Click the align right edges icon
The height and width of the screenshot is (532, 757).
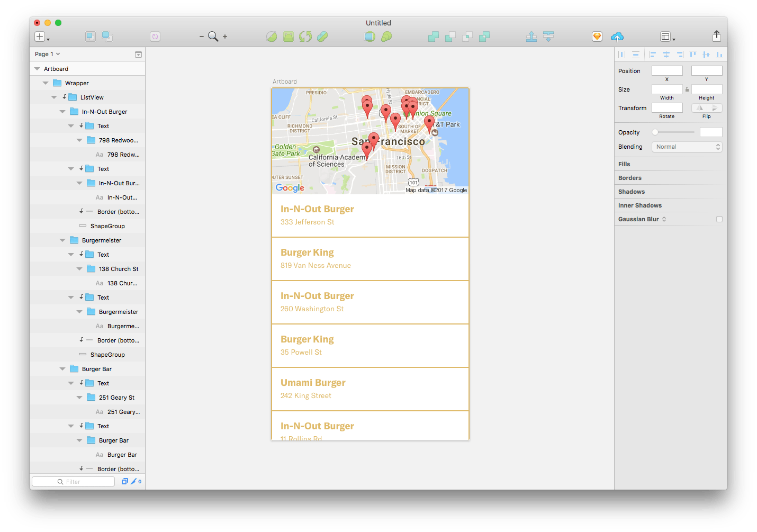point(680,55)
